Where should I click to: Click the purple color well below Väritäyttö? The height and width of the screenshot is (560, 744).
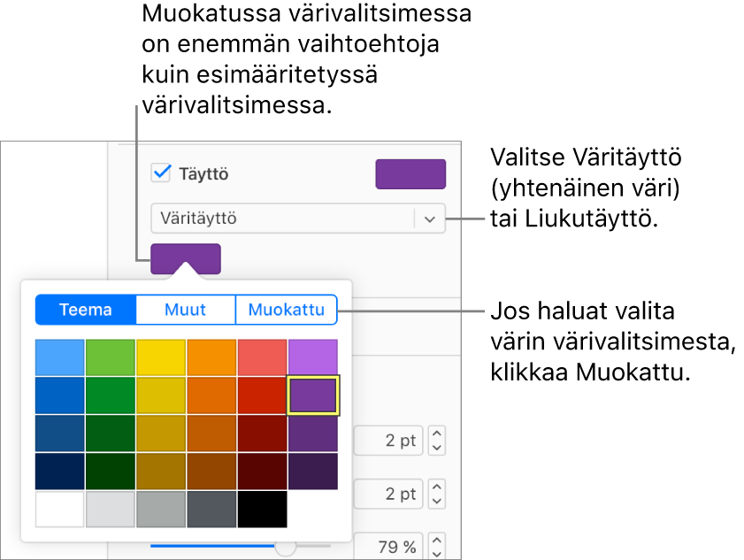[186, 258]
